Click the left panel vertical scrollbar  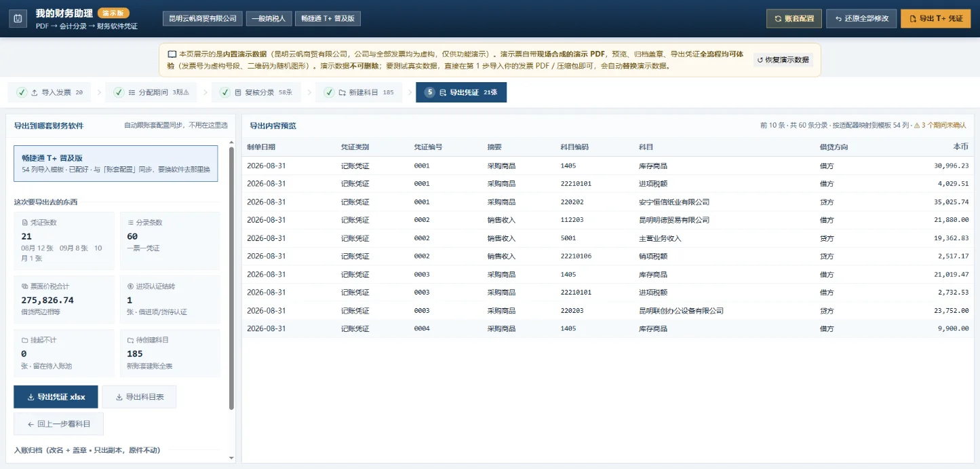pyautogui.click(x=231, y=278)
